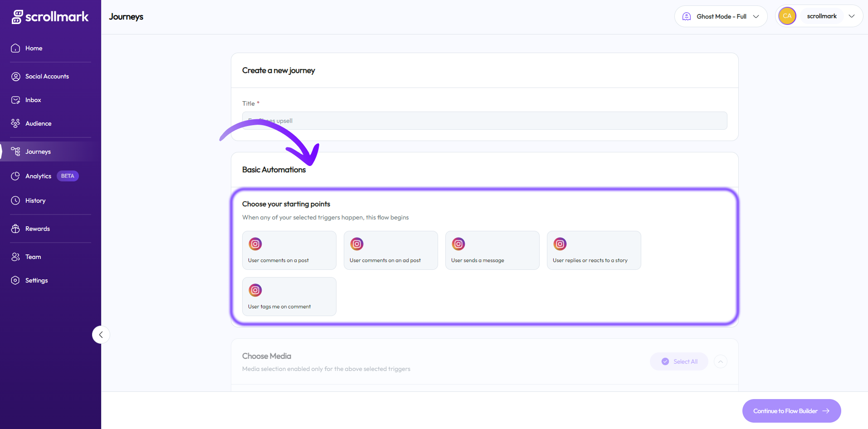Click Continue to Flow Builder button
Image resolution: width=868 pixels, height=429 pixels.
click(x=791, y=411)
